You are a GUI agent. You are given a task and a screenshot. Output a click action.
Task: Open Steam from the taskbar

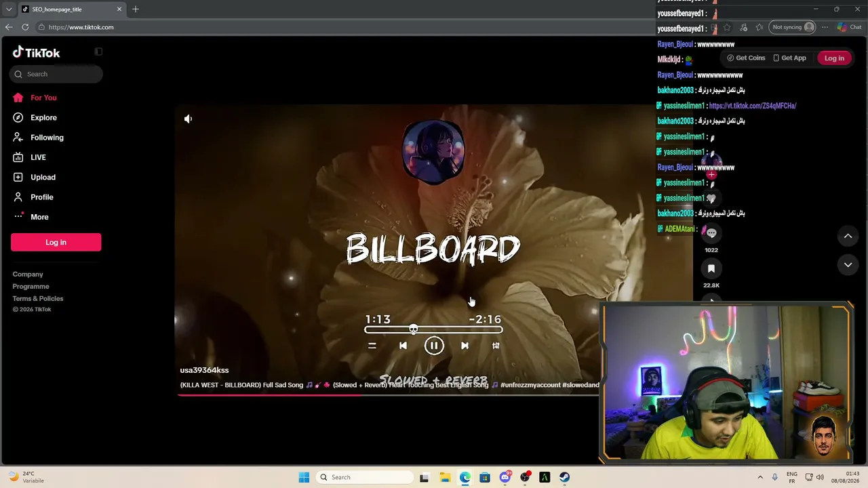click(x=565, y=477)
